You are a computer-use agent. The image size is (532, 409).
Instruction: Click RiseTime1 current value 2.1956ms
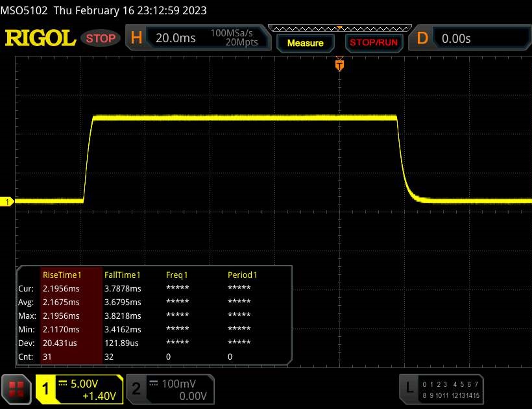tap(61, 288)
